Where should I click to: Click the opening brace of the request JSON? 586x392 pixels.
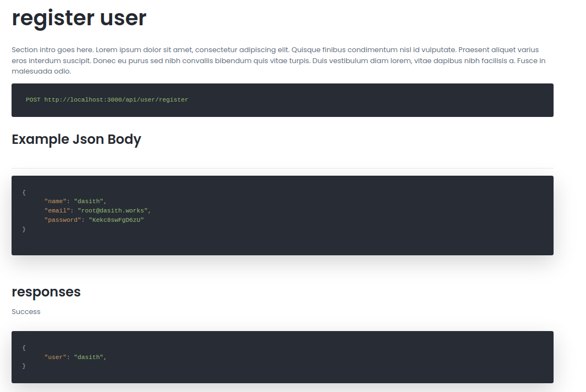pyautogui.click(x=24, y=192)
